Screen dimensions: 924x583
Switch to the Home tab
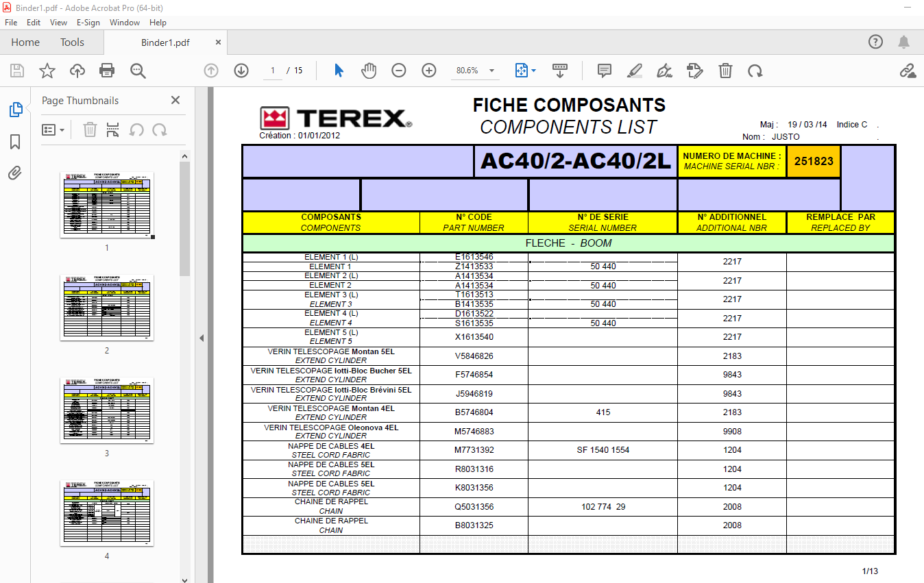tap(25, 42)
